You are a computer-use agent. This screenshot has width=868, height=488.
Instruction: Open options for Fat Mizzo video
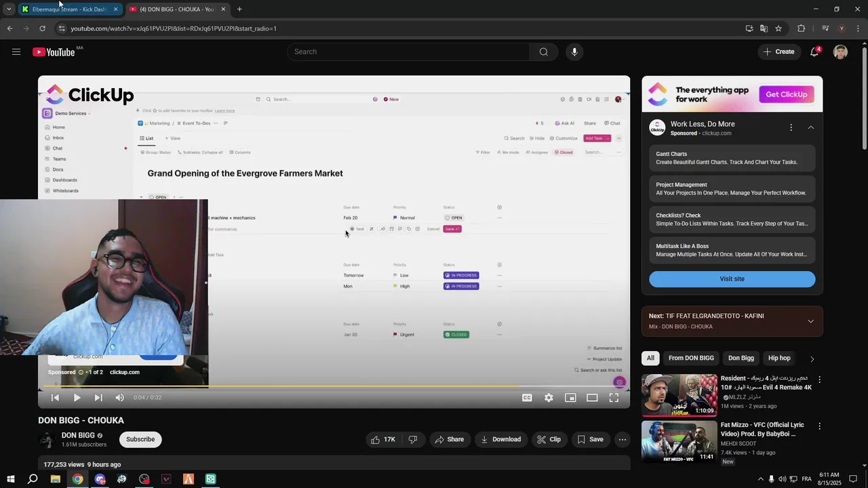pyautogui.click(x=819, y=426)
